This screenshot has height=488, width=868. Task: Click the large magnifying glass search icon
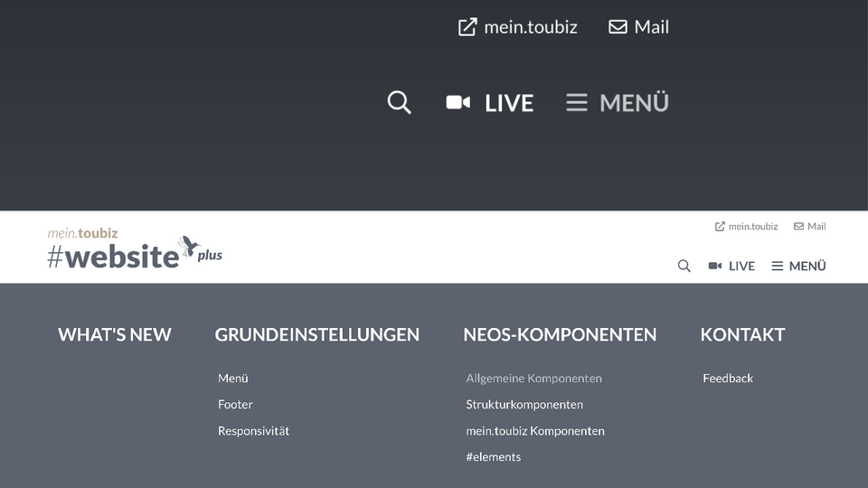399,102
